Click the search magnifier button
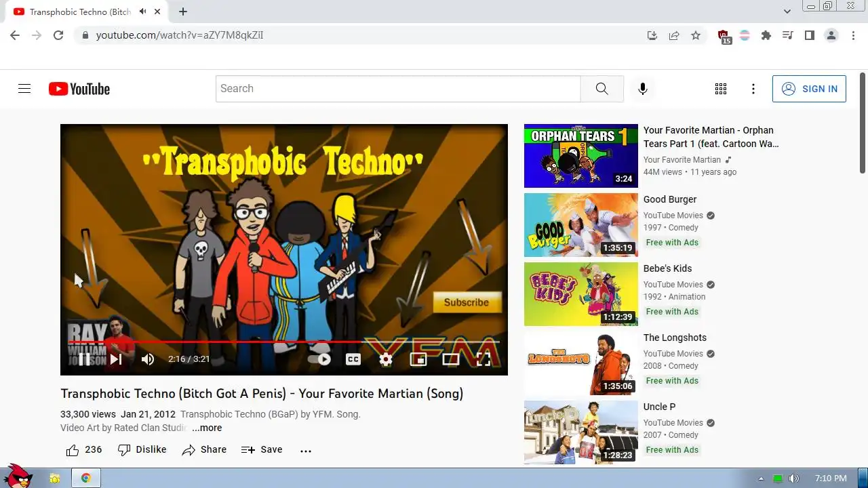Viewport: 868px width, 488px height. [602, 89]
